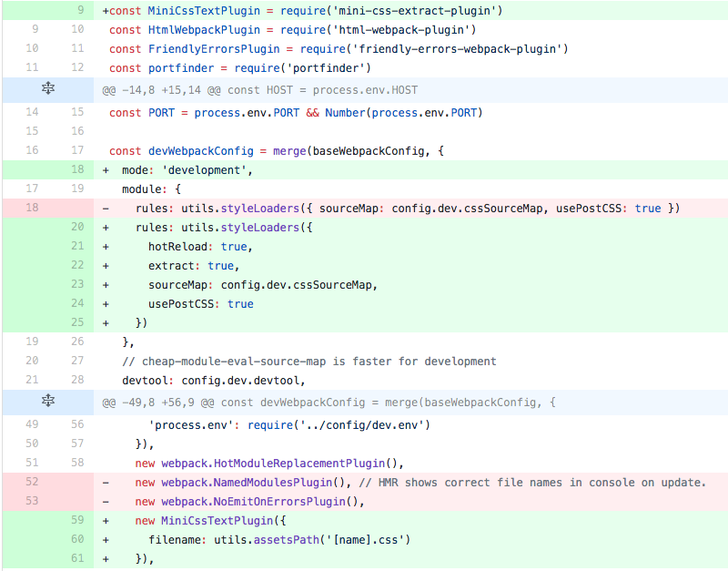Select line number 18 on the added mode line

tap(80, 170)
